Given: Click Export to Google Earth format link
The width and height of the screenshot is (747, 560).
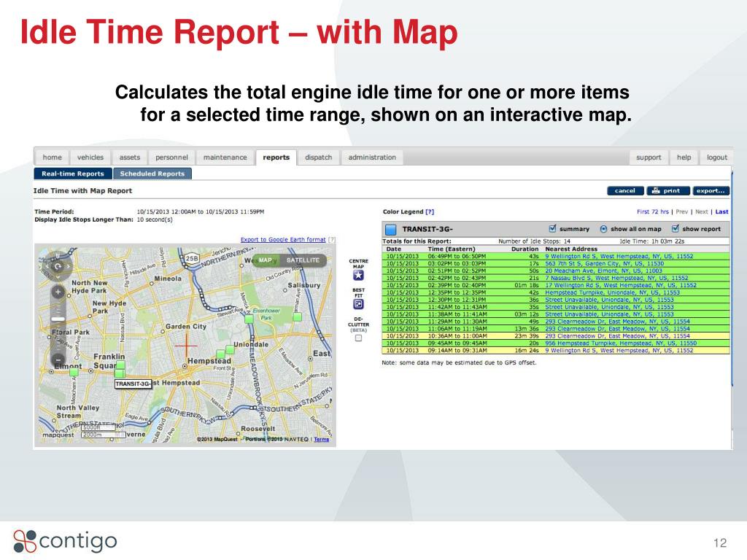Looking at the screenshot, I should [x=283, y=239].
